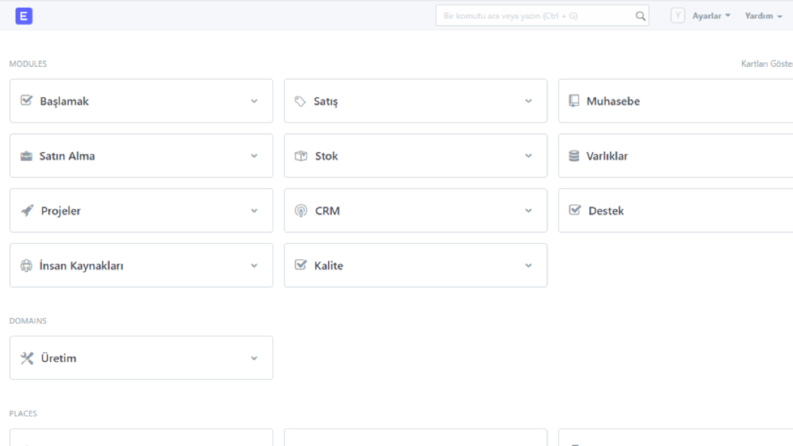Open the Projeler module label
Image resolution: width=793 pixels, height=446 pixels.
click(x=61, y=211)
